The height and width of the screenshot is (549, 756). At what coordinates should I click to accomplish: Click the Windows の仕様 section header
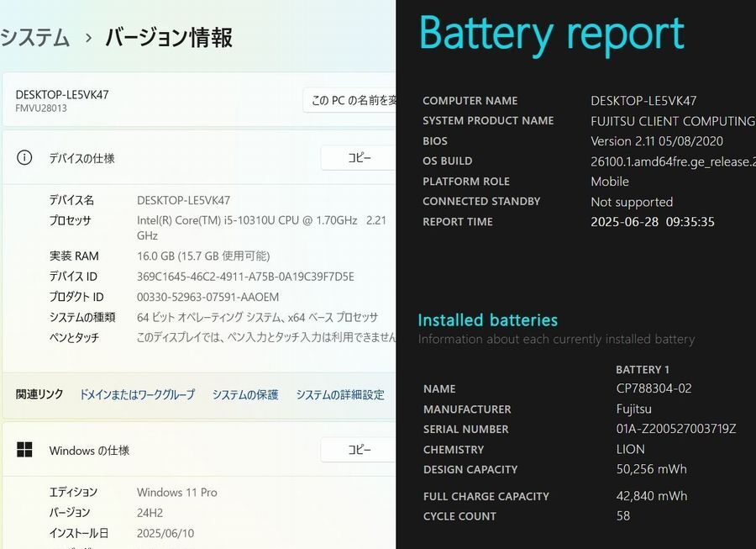point(89,450)
